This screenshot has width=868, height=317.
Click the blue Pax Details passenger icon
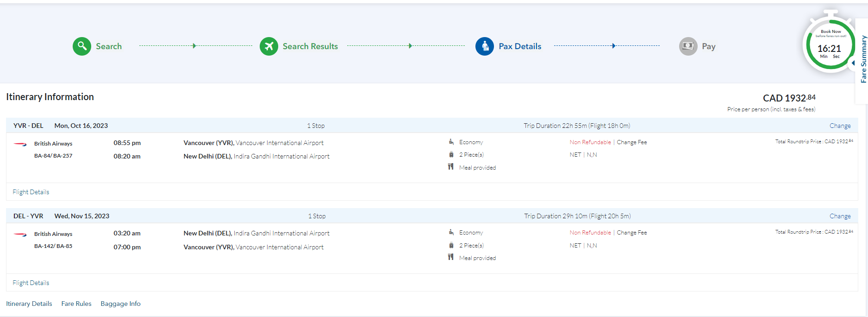tap(484, 46)
